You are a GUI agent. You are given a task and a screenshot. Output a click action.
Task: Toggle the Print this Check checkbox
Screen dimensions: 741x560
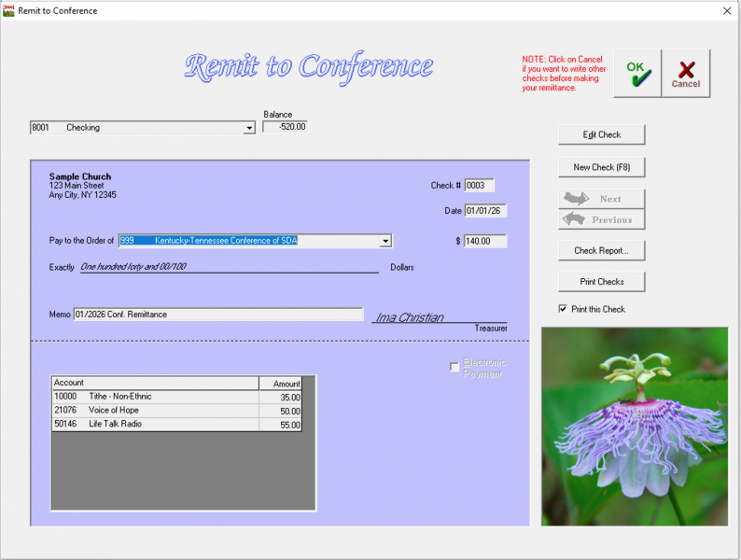563,309
